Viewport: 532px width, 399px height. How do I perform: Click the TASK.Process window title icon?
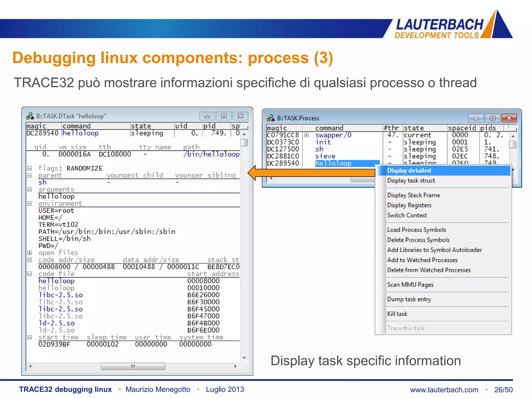tap(271, 118)
